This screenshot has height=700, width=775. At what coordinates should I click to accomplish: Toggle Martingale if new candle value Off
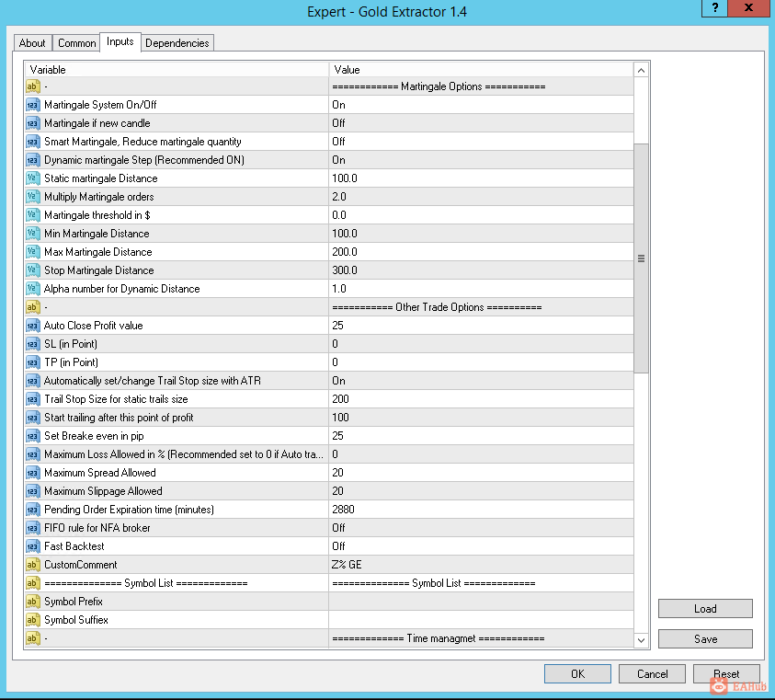coord(481,123)
